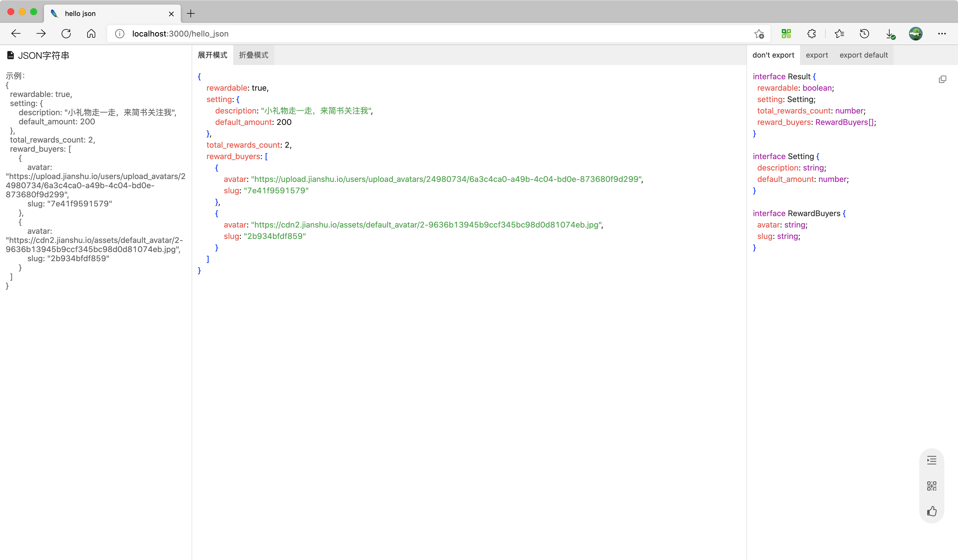Click the site information icon in the address bar
958x560 pixels.
(x=120, y=33)
